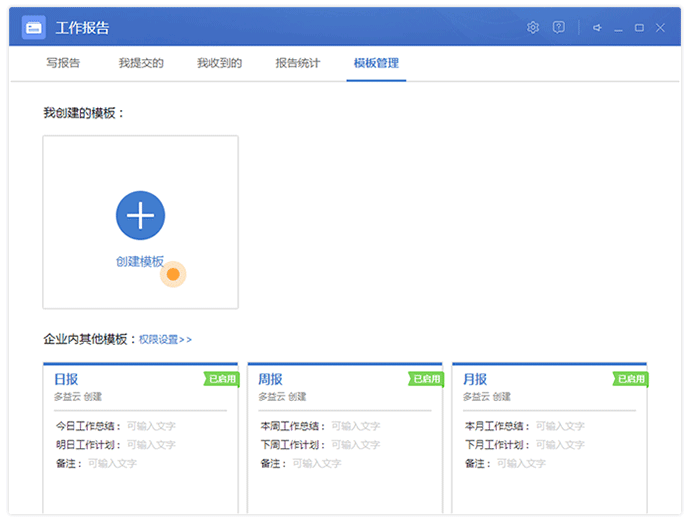Click the blue plus create template icon
The image size is (688, 522).
coord(140,215)
